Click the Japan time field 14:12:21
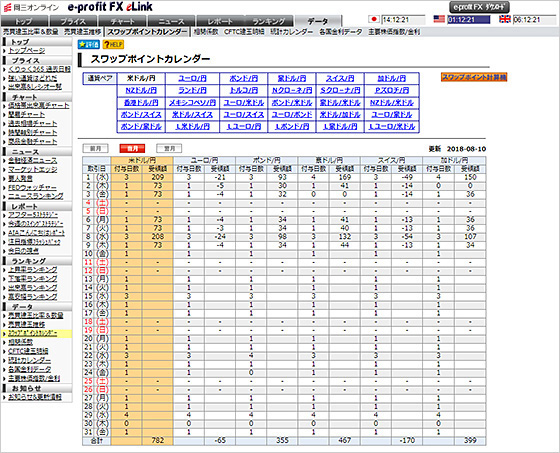The image size is (560, 453). tap(404, 20)
